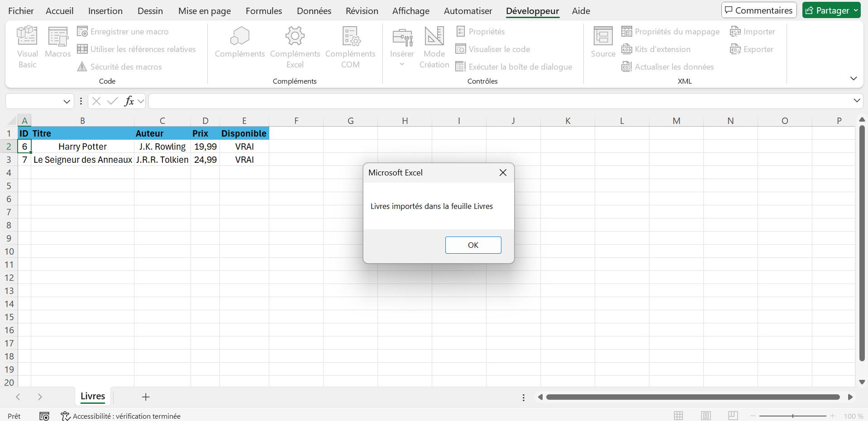Screen dimensions: 868x421
Task: Click Enregistrer une macro
Action: 123,32
